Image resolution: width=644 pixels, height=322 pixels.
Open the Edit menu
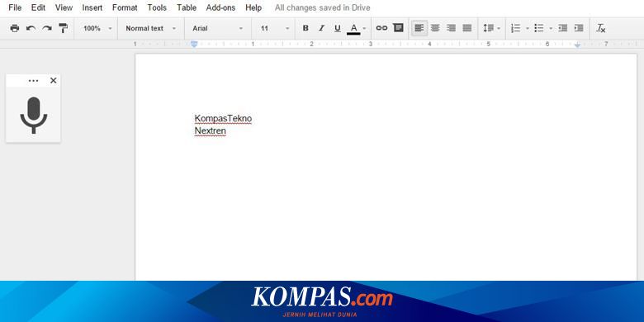pos(38,7)
